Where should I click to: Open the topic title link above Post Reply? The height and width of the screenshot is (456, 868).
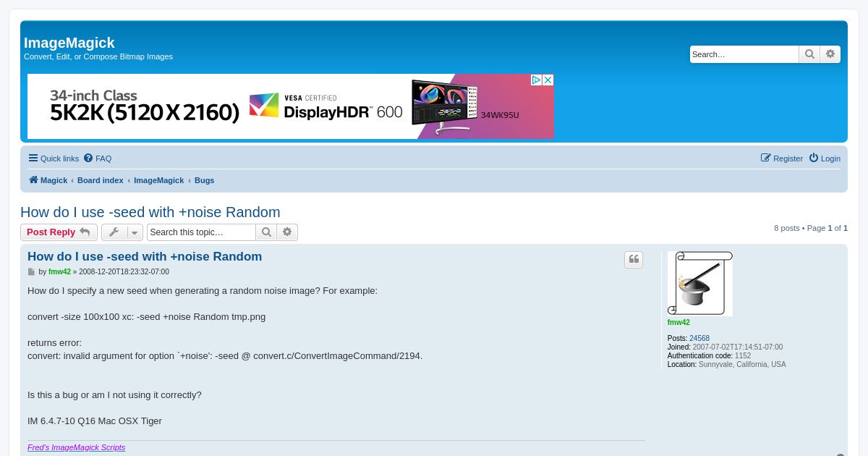coord(150,212)
